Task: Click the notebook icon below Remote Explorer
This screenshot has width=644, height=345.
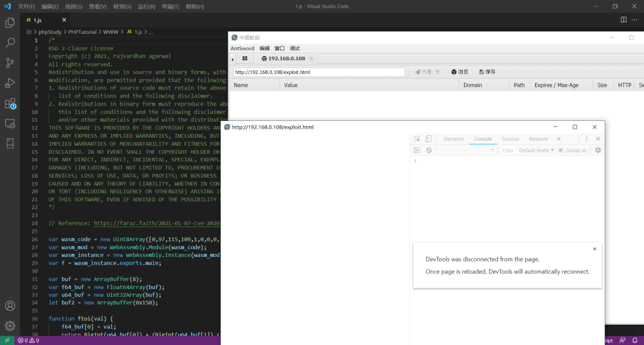Action: [x=10, y=143]
